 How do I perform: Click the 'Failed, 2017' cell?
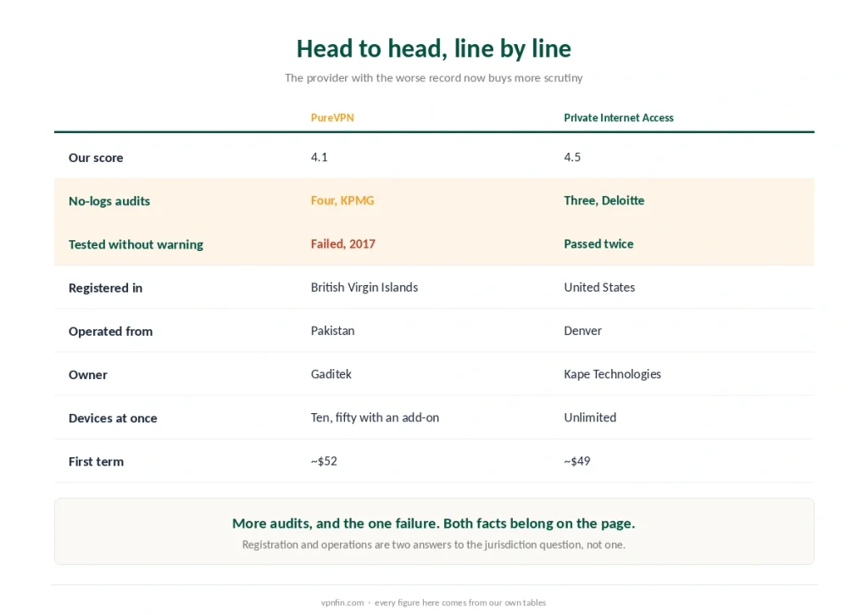(342, 243)
